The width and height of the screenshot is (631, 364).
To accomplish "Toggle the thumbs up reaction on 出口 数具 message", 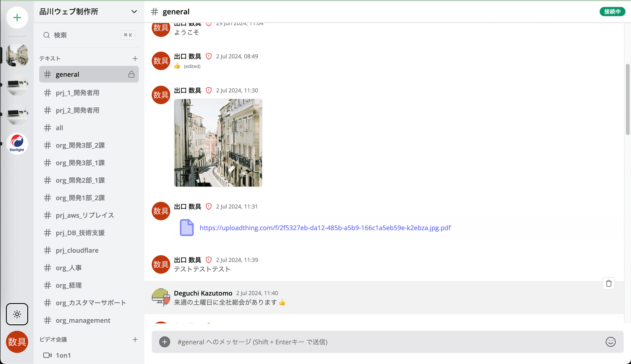I will pyautogui.click(x=177, y=66).
